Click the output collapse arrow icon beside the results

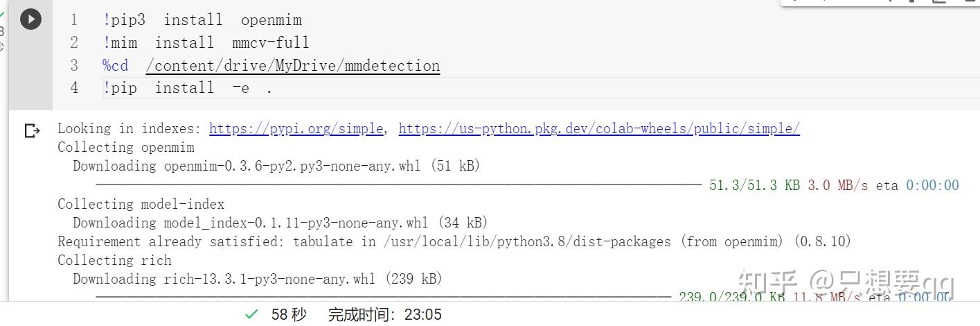[32, 130]
